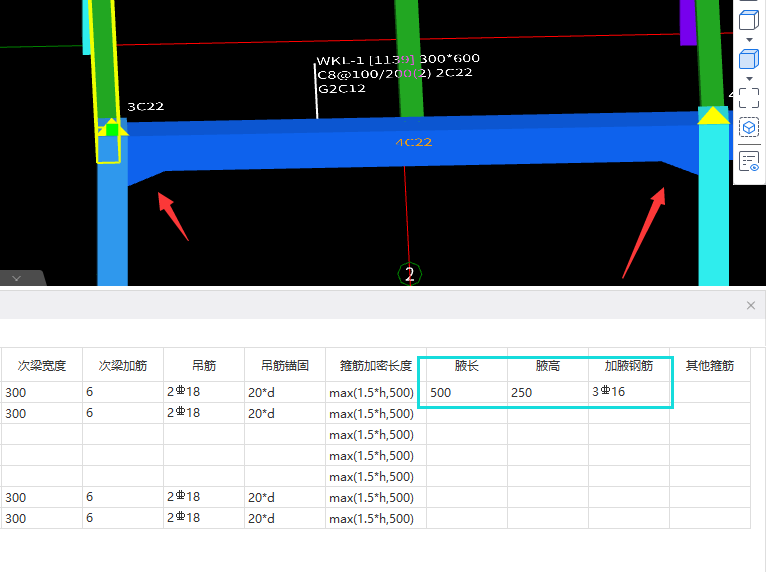766x572 pixels.
Task: Click the dashed-corner full screen icon
Action: point(749,98)
